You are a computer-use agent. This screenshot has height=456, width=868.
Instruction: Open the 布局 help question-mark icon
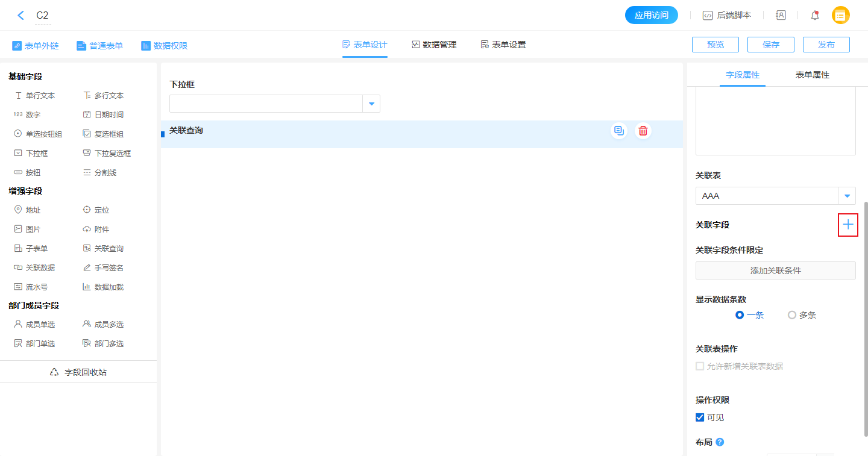coord(720,442)
